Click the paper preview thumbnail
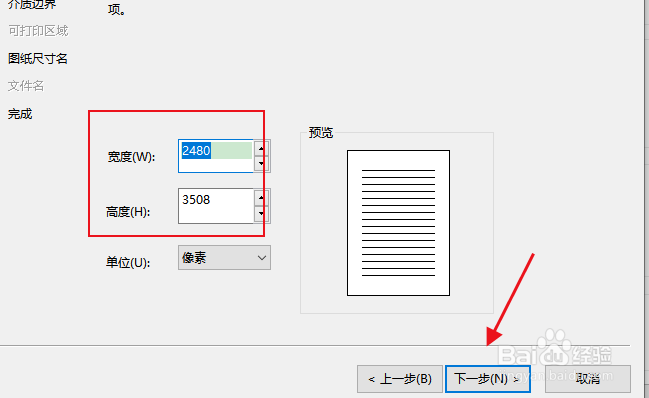 [x=398, y=223]
